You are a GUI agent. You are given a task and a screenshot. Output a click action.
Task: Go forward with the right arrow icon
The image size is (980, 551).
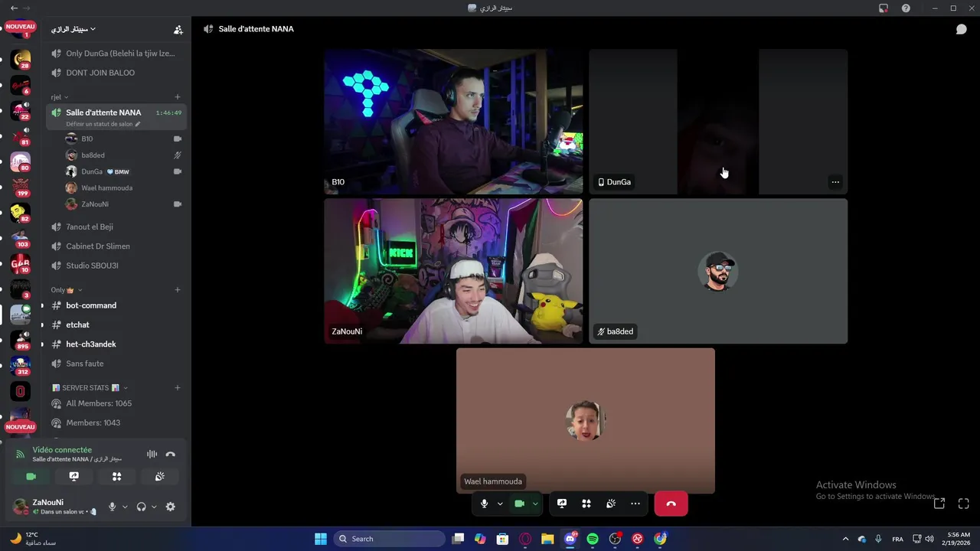28,8
